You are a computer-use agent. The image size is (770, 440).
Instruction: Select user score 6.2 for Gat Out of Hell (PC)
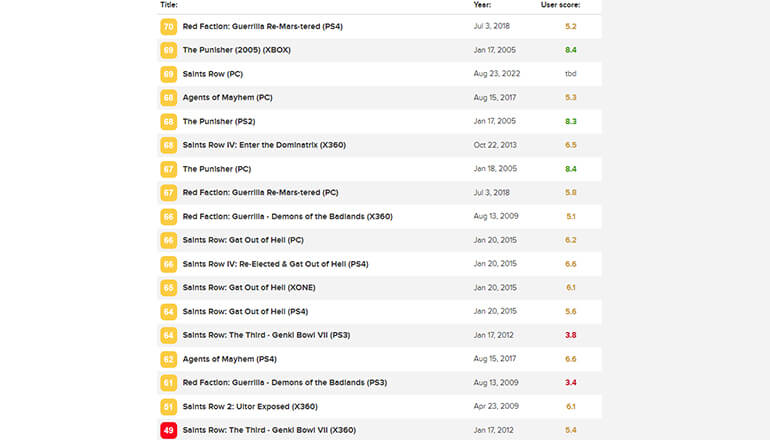point(571,240)
